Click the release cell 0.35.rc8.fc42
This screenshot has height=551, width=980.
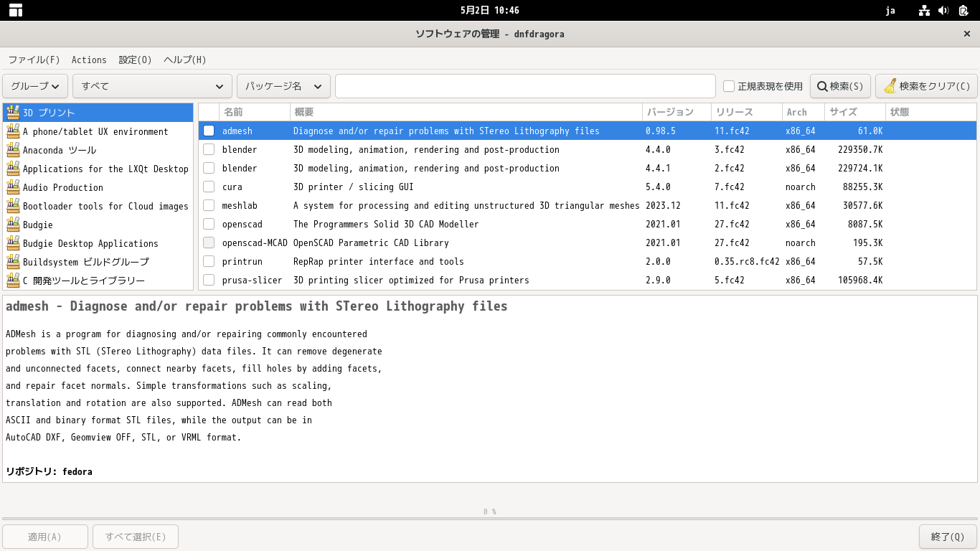[x=747, y=262]
